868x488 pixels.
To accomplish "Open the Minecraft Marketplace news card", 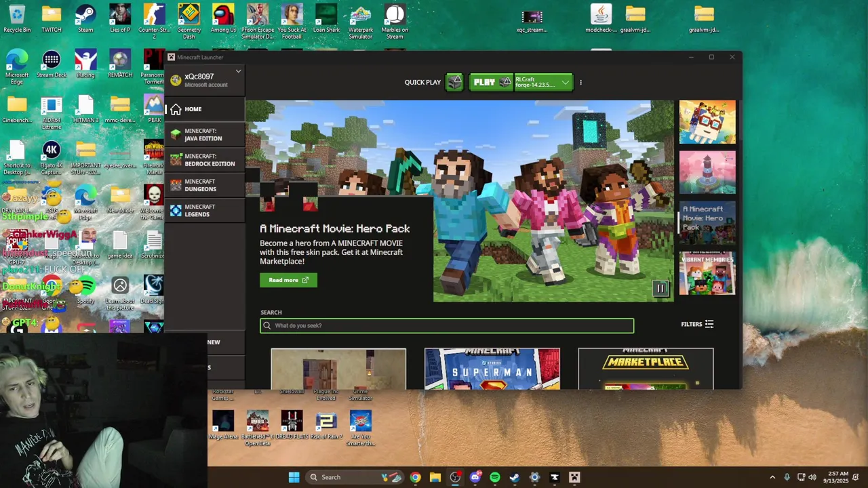I will tap(646, 369).
